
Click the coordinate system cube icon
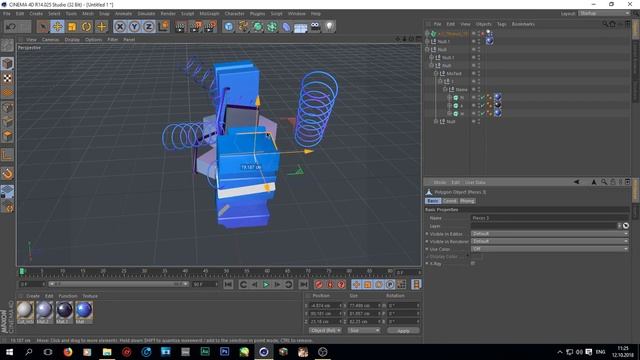pyautogui.click(x=164, y=27)
